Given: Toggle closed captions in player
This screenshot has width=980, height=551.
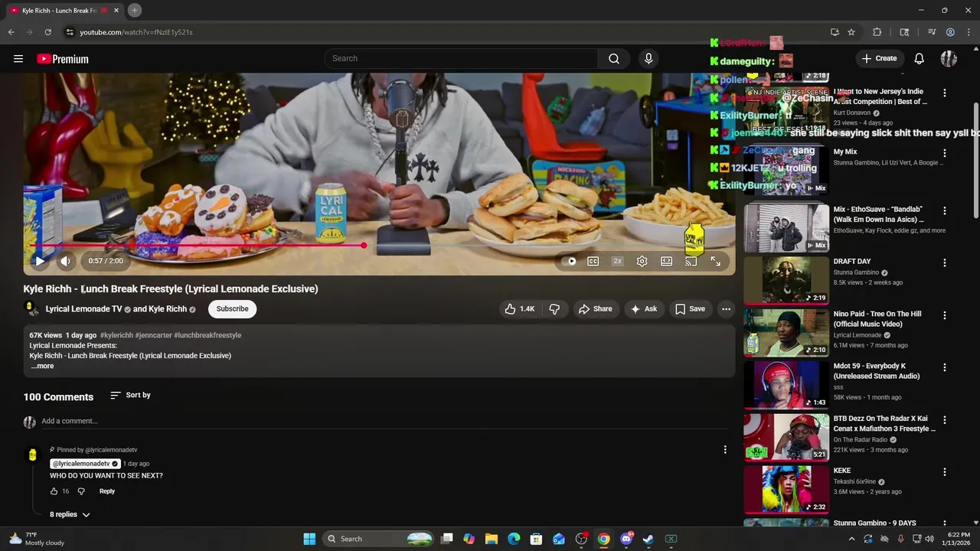Looking at the screenshot, I should [x=593, y=261].
